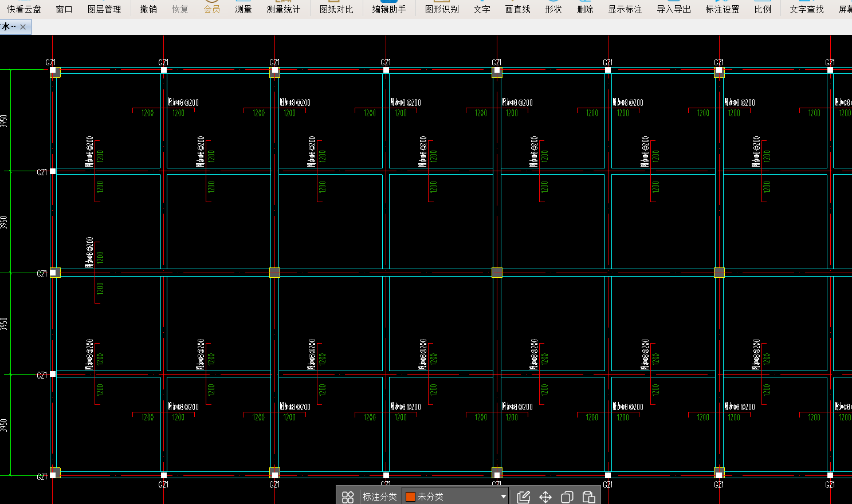The image size is (852, 504).
Task: Open 测量统计 measurement statistics
Action: (284, 9)
